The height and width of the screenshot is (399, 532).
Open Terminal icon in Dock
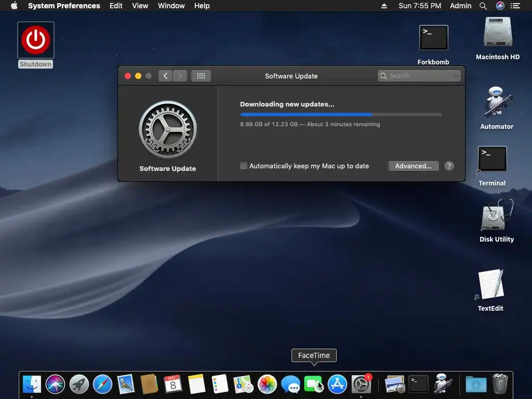pos(418,384)
